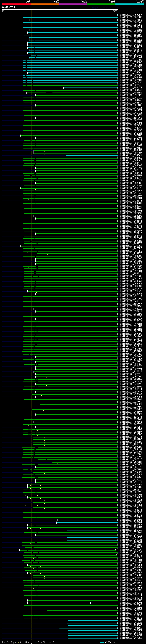Click UniRef100_P08221 entry name
Image resolution: width=146 pixels, height=644 pixels.
tap(131, 309)
